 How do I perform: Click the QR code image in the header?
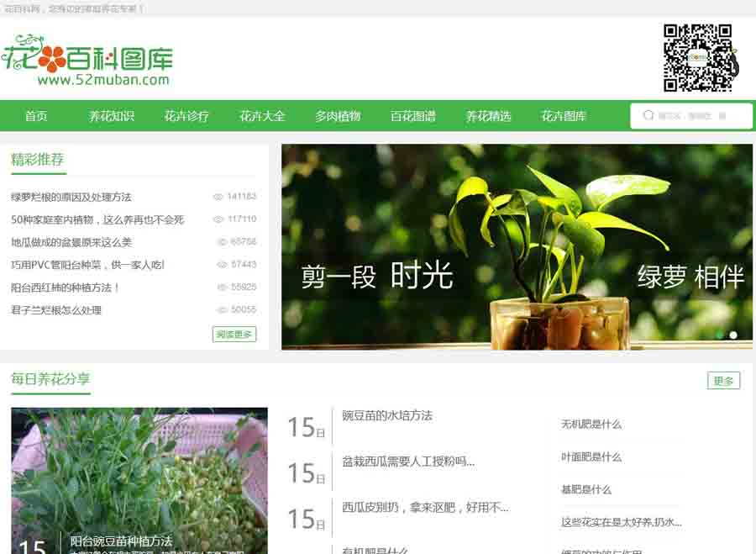point(701,57)
